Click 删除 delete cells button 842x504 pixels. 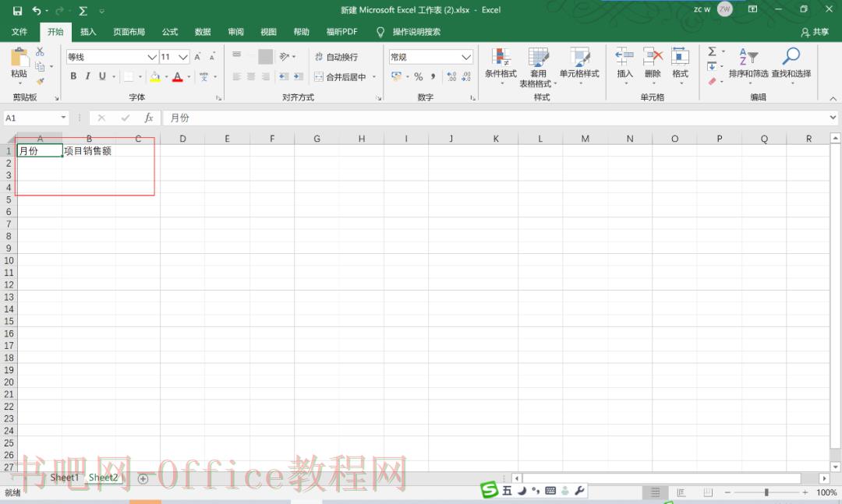653,66
